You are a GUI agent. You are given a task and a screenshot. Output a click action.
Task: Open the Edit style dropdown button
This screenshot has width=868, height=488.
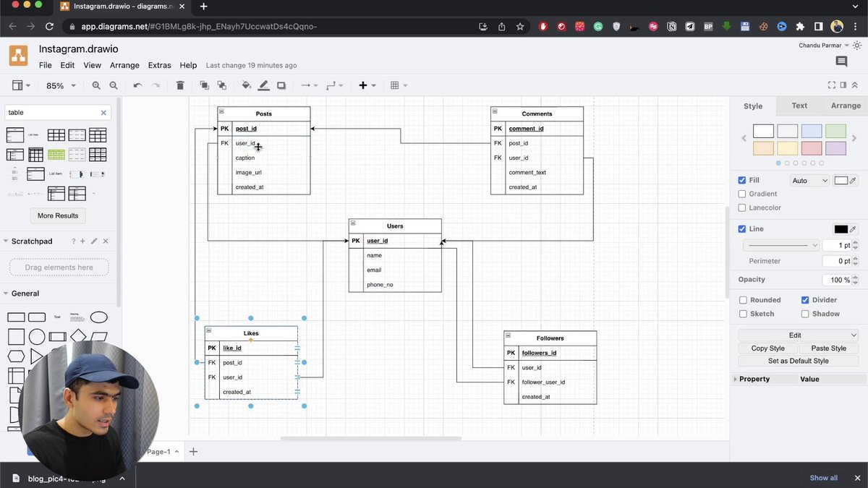(x=799, y=335)
